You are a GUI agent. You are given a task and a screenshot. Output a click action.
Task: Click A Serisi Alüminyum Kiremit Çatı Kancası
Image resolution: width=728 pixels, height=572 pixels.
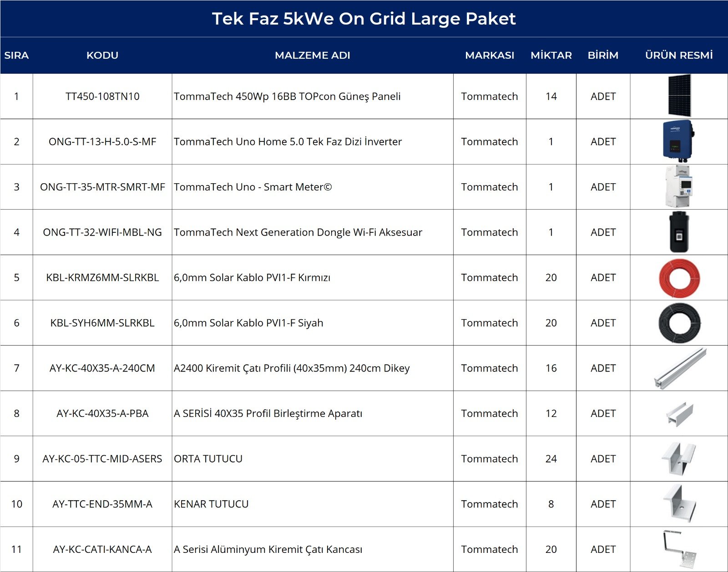pos(268,549)
